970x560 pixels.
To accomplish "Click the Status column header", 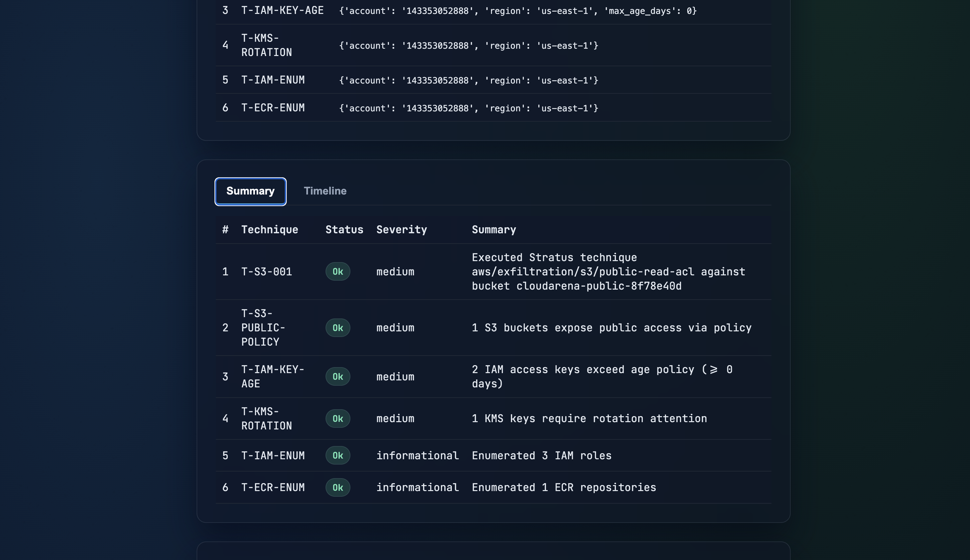I will 344,230.
